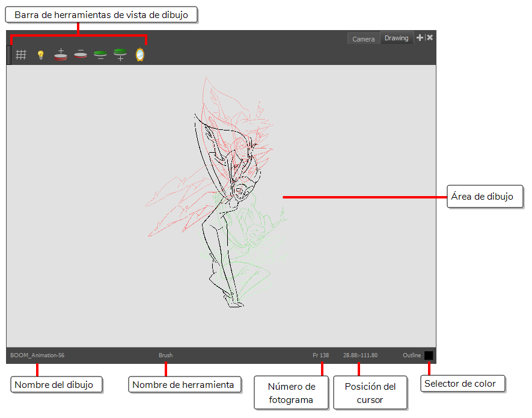Viewport: 532px width, 418px height.
Task: Toggle the Light Table lightbulb icon
Action: (x=41, y=55)
